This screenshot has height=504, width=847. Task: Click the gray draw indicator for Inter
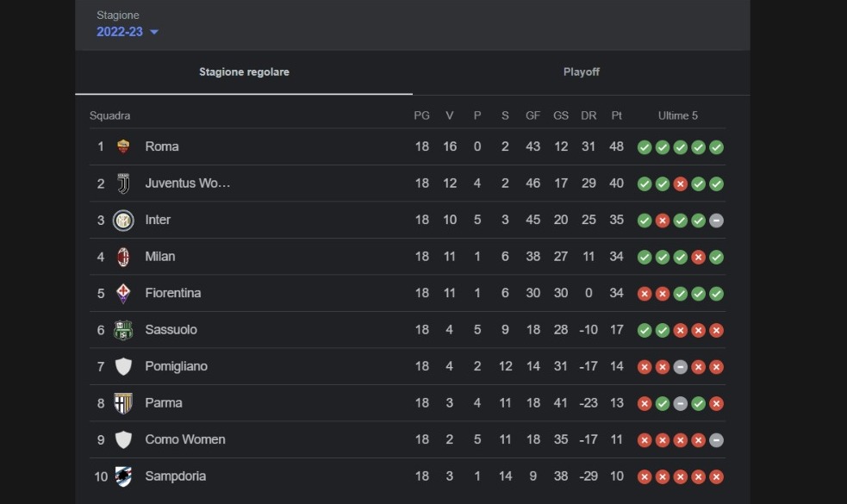click(x=716, y=220)
